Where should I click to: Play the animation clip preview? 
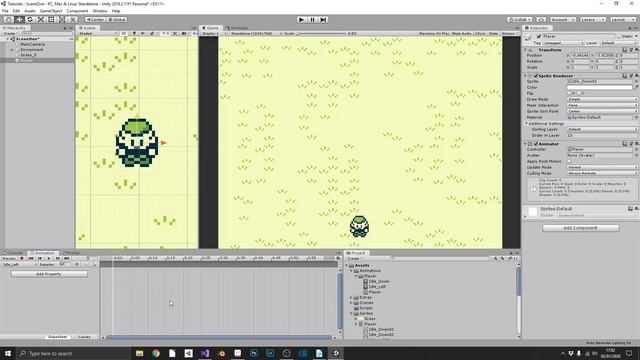click(49, 258)
